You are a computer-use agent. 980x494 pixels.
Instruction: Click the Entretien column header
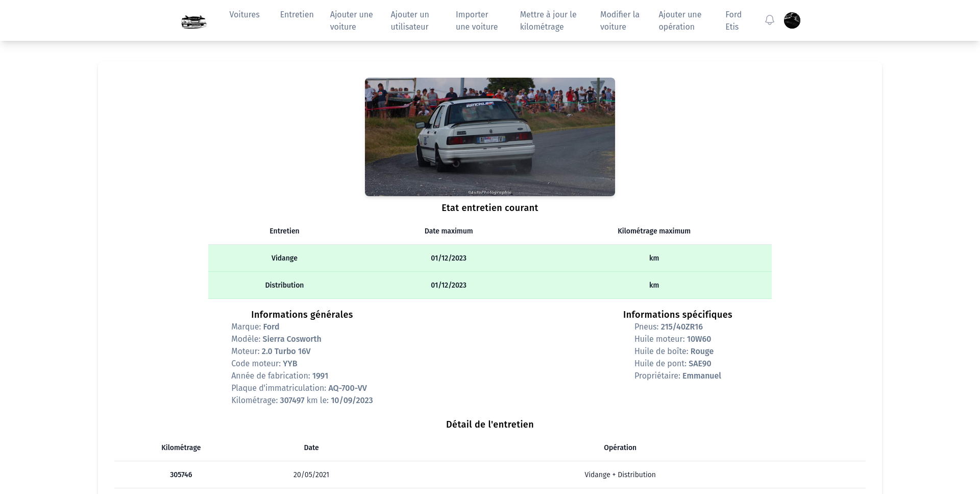coord(284,231)
